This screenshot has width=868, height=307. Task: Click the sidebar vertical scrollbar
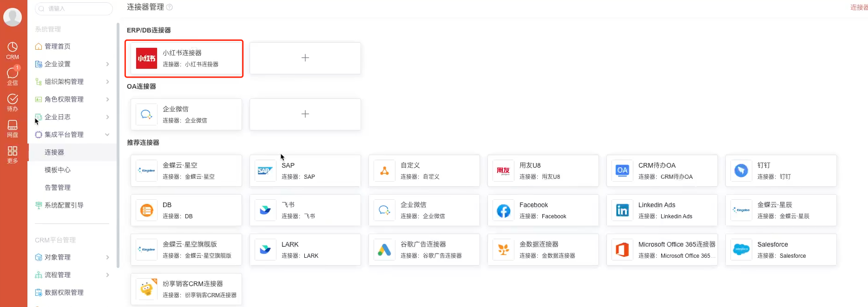[118, 145]
